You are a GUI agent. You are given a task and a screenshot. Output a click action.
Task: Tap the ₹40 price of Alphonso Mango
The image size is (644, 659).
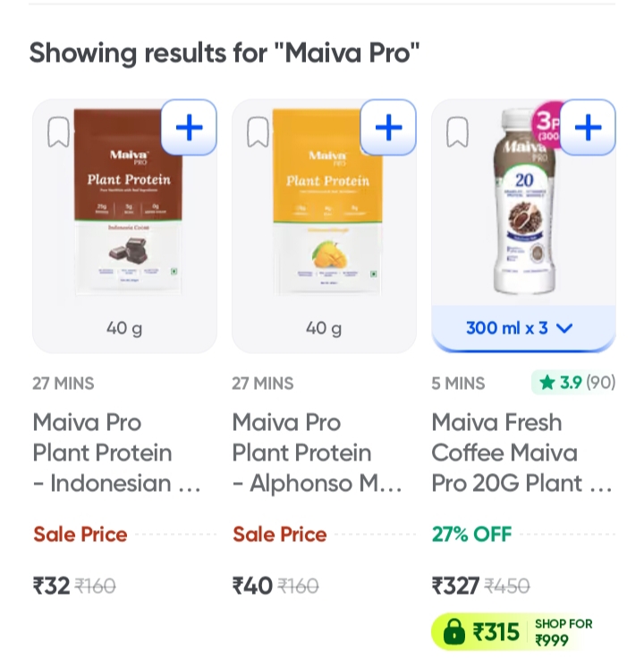pyautogui.click(x=252, y=586)
